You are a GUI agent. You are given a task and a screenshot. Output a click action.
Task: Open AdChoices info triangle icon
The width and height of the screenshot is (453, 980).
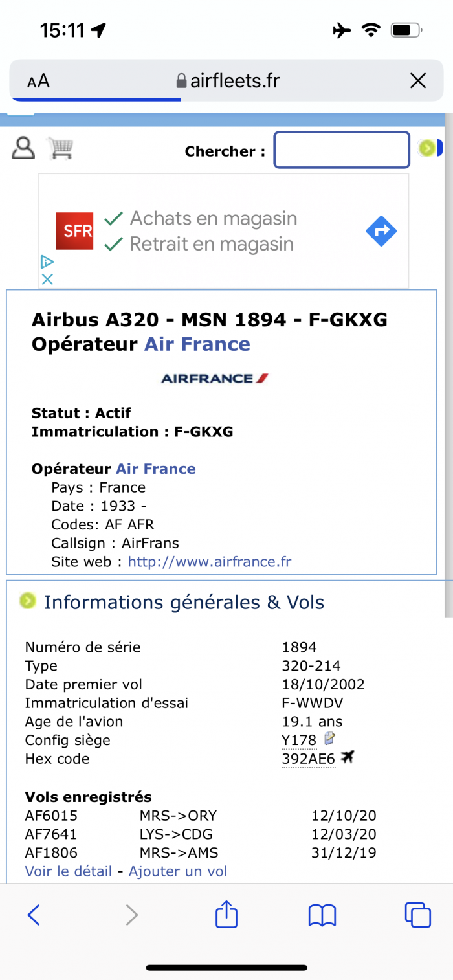pos(47,262)
